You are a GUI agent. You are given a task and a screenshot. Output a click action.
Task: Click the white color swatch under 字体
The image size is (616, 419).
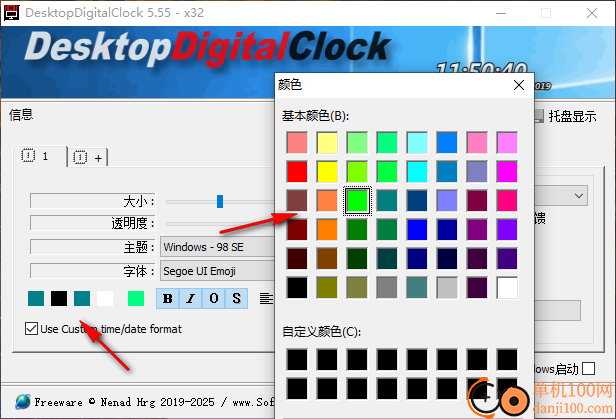click(105, 298)
